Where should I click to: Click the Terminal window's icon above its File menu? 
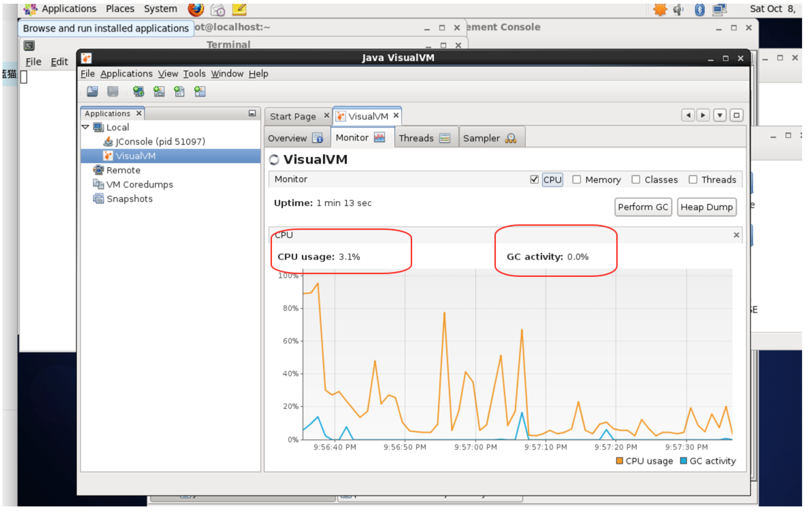click(x=29, y=46)
